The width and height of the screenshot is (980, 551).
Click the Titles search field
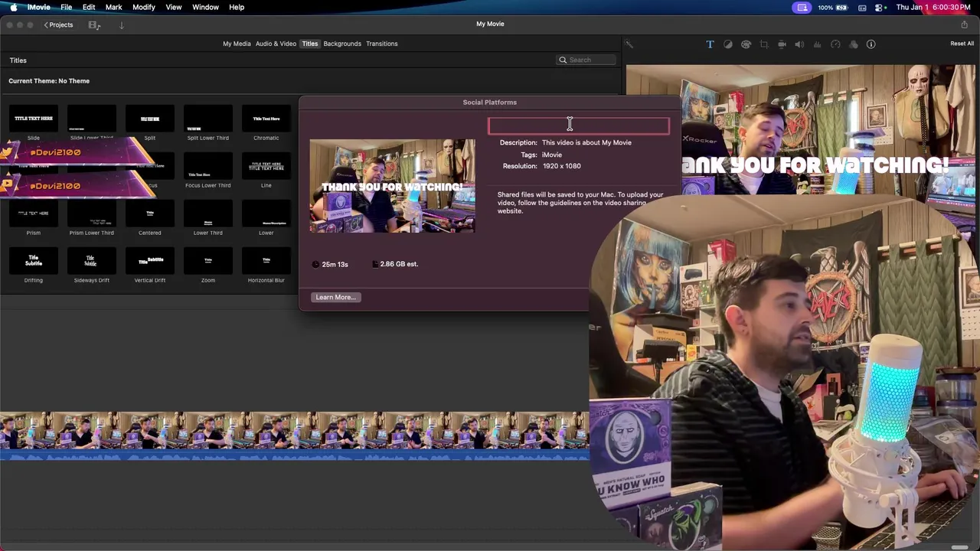click(586, 60)
